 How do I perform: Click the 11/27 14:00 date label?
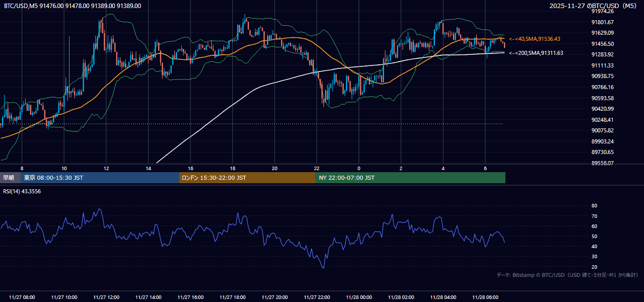pyautogui.click(x=148, y=297)
